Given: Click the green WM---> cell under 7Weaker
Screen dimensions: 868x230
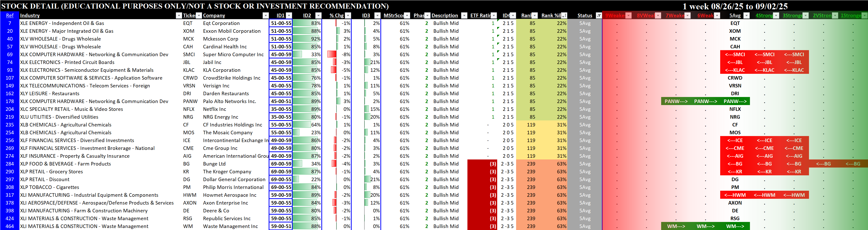Looking at the screenshot, I should [676, 226].
